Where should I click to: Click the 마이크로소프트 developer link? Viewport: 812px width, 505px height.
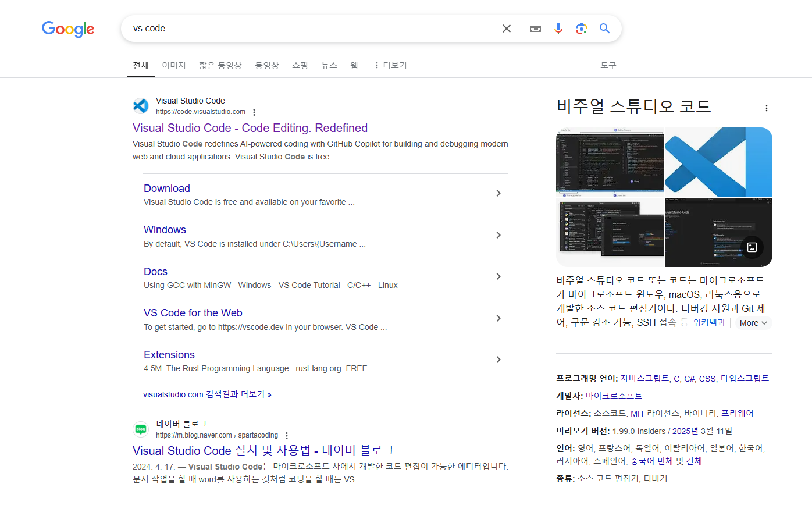point(614,396)
